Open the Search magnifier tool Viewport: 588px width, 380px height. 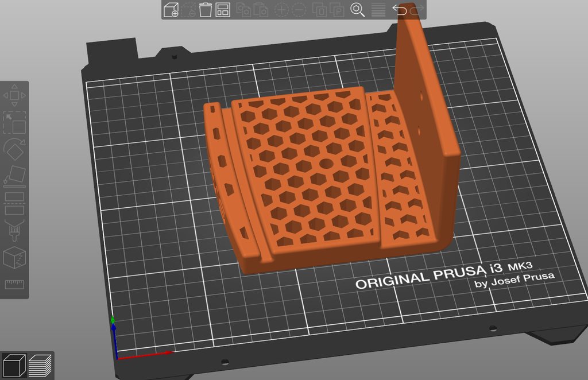(x=357, y=10)
